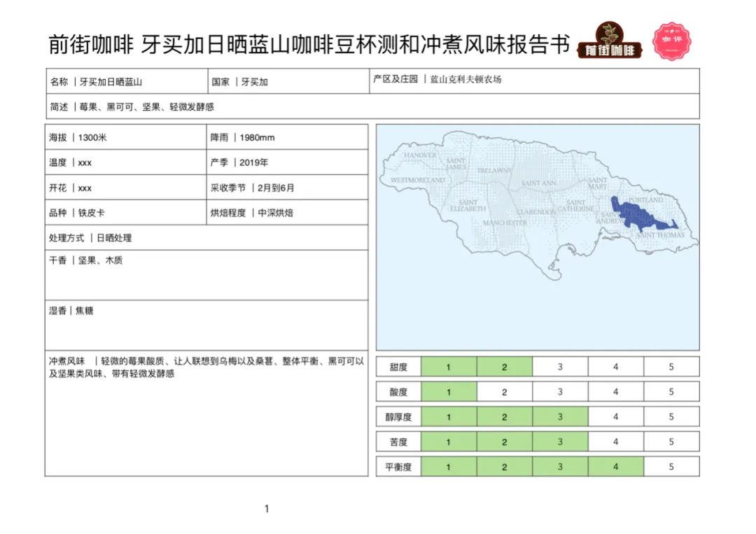Image resolution: width=756 pixels, height=534 pixels.
Task: Select score 2 in the 甜度 row
Action: [505, 367]
